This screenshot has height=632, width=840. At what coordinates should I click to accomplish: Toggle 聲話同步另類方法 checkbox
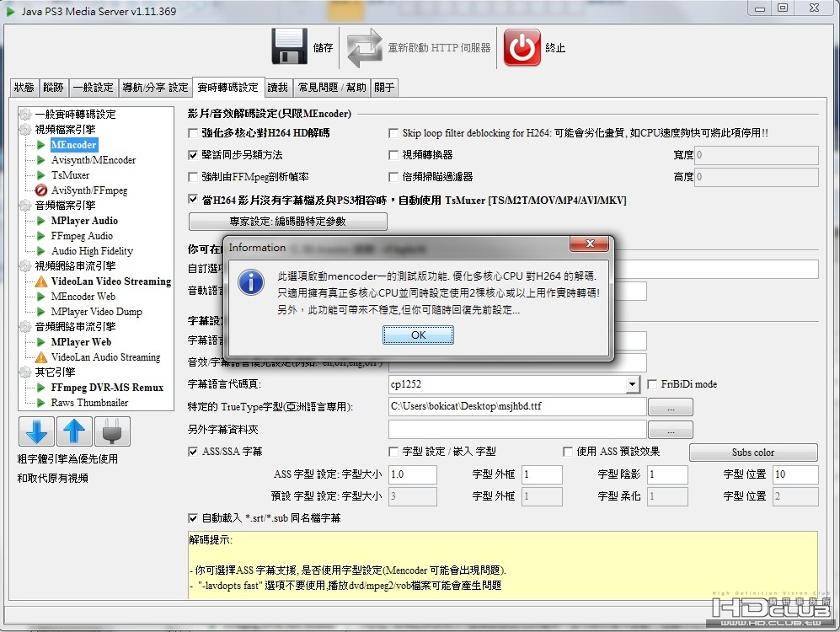(193, 155)
